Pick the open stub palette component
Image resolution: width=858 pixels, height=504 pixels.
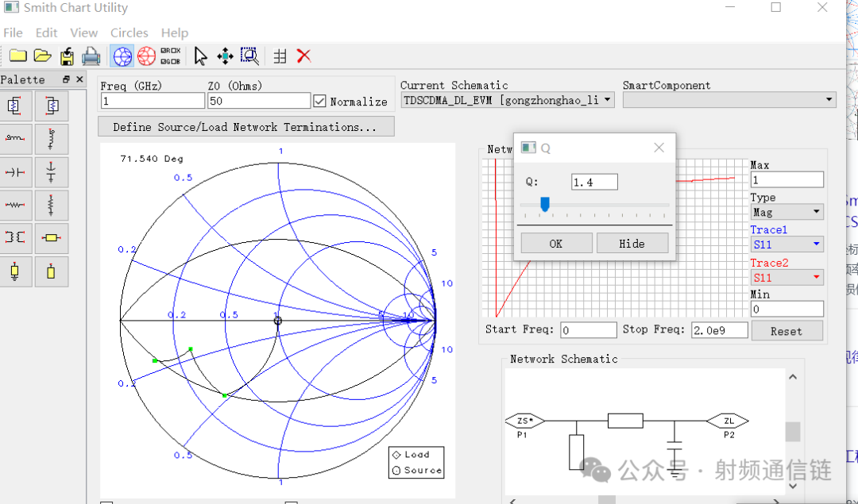(52, 271)
